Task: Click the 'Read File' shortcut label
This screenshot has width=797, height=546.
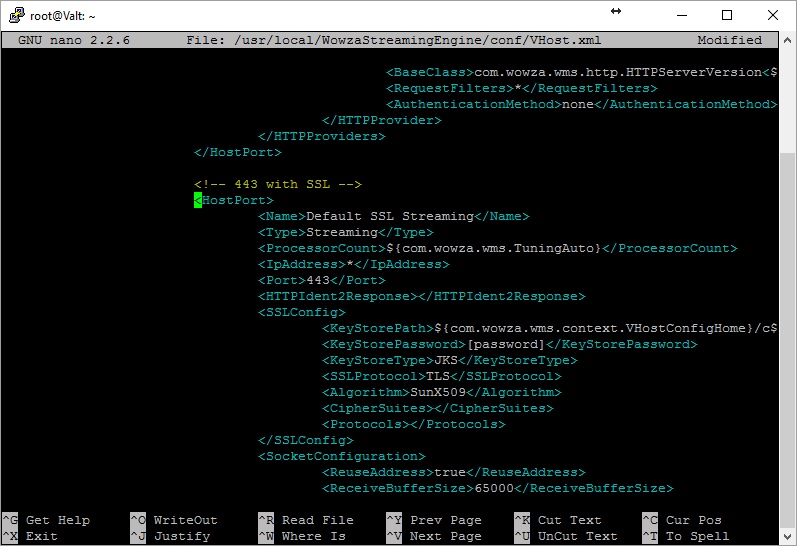Action: click(x=318, y=520)
